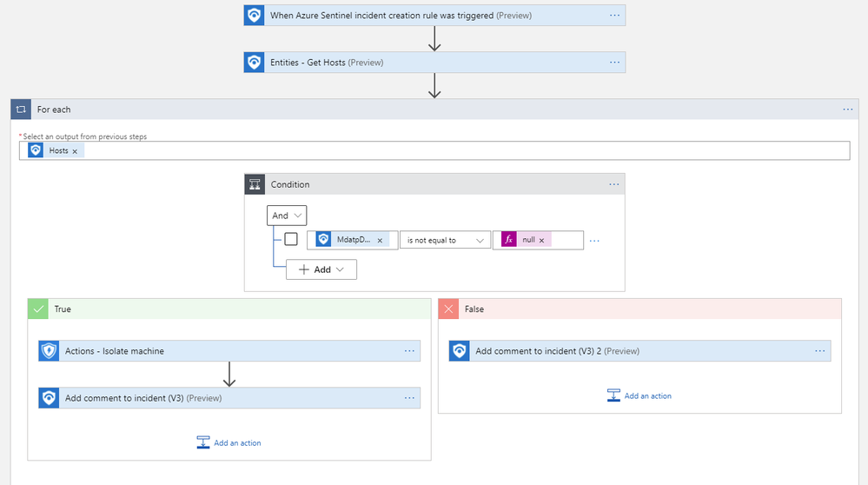Open the For each ellipsis menu
The image size is (868, 485).
coord(847,110)
